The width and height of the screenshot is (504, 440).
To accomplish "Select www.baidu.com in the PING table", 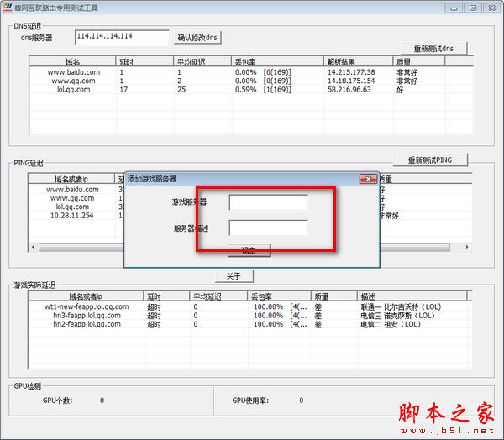I will (x=72, y=189).
